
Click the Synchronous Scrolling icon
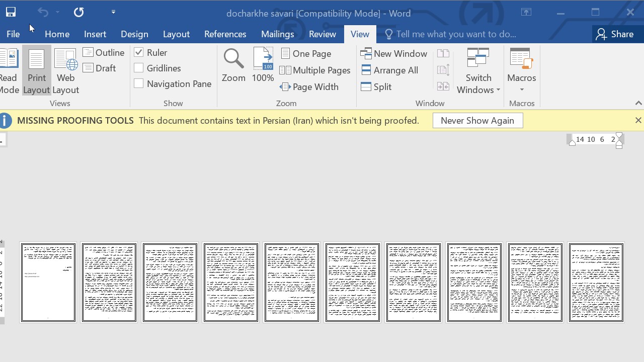click(x=443, y=70)
